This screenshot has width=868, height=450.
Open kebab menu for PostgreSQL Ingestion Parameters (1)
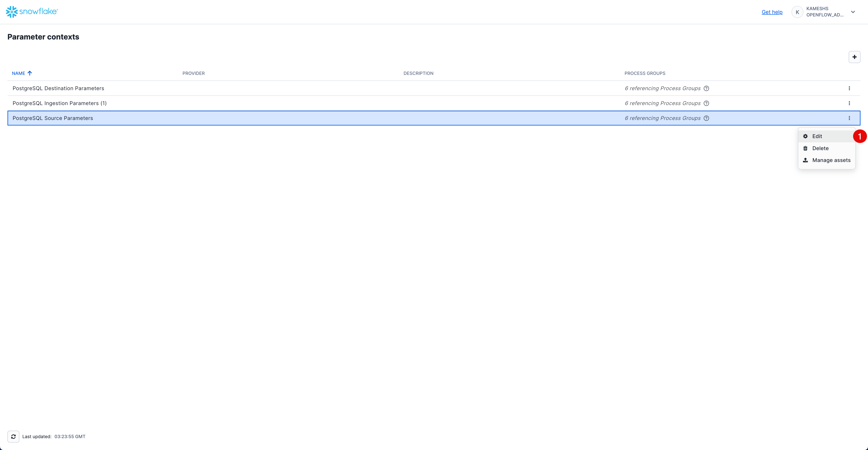click(x=849, y=103)
